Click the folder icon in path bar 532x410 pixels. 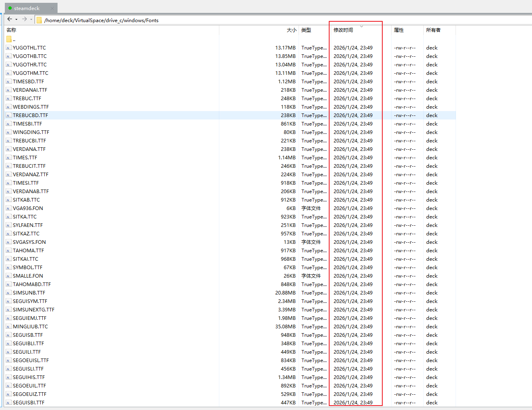39,20
